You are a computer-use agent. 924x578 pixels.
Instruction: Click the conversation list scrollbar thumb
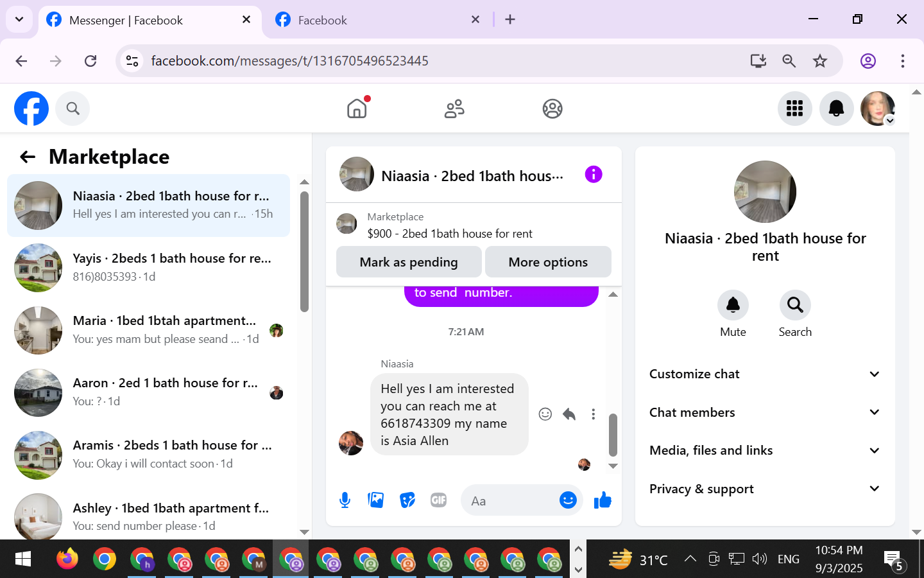304,252
